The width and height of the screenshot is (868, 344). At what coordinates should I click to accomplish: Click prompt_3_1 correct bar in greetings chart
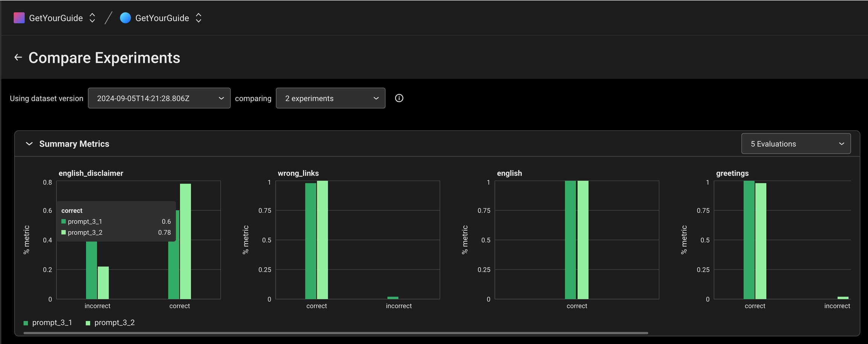749,240
